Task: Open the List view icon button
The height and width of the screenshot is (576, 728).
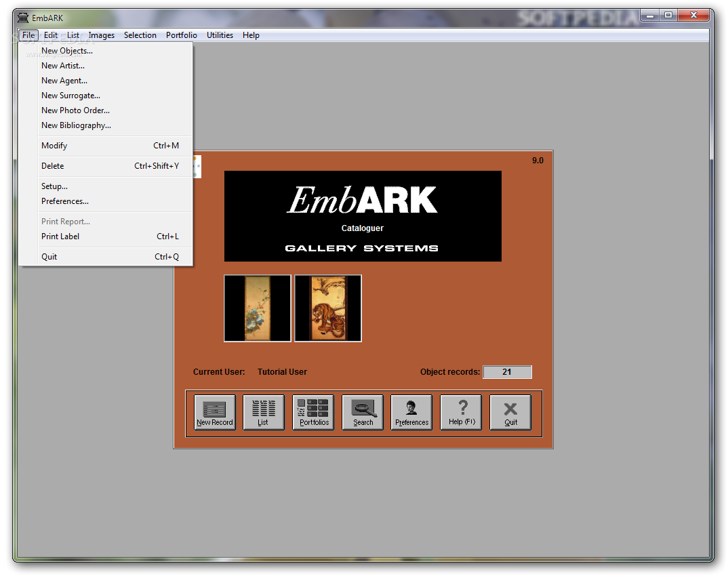Action: [263, 412]
